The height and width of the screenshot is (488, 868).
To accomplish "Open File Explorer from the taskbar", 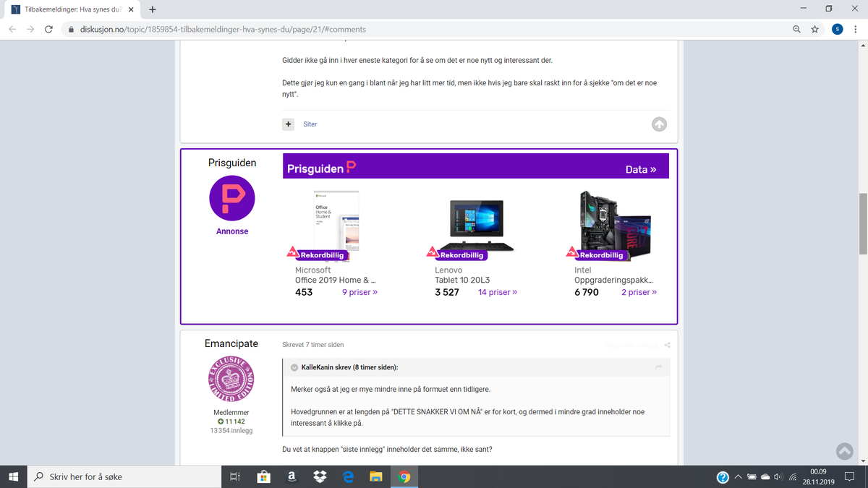I will pos(375,477).
